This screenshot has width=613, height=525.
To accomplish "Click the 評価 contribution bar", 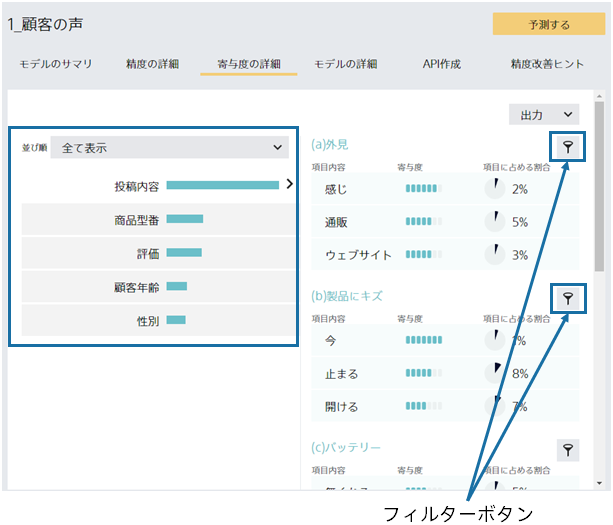I will 184,253.
